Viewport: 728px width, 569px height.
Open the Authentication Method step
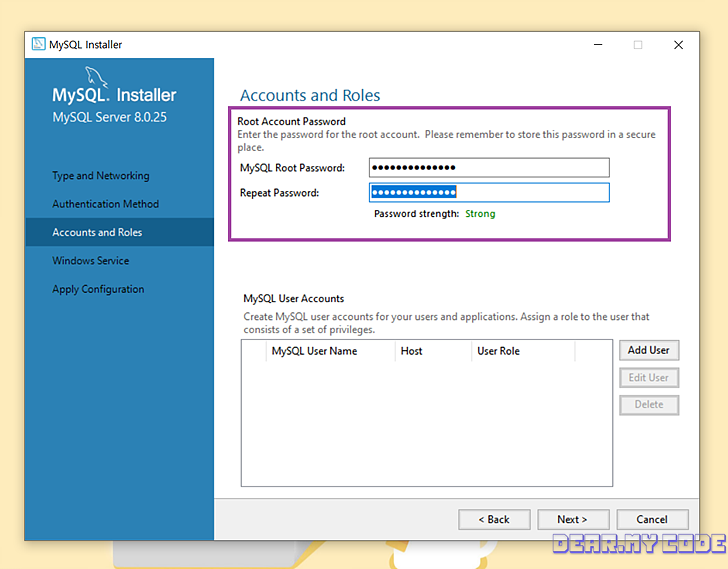(x=105, y=204)
